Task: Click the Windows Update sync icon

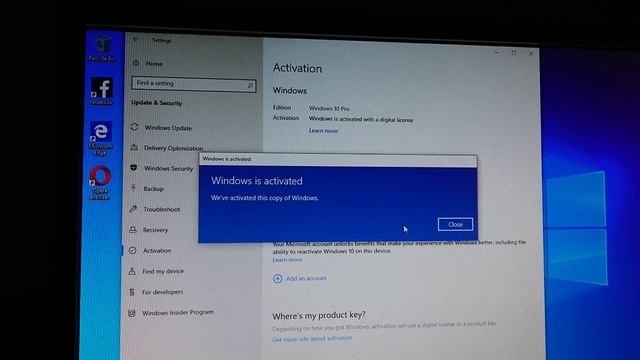Action: pyautogui.click(x=134, y=127)
